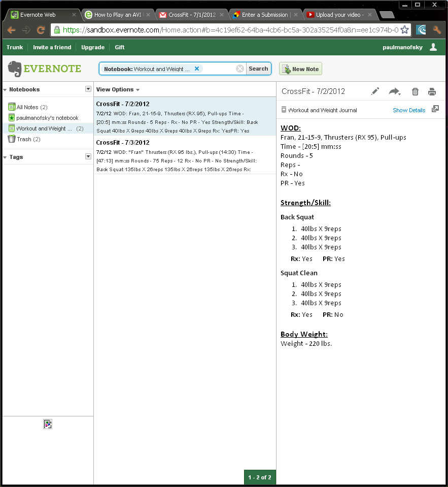Print the note using the printer icon
This screenshot has width=448, height=487.
pos(432,91)
